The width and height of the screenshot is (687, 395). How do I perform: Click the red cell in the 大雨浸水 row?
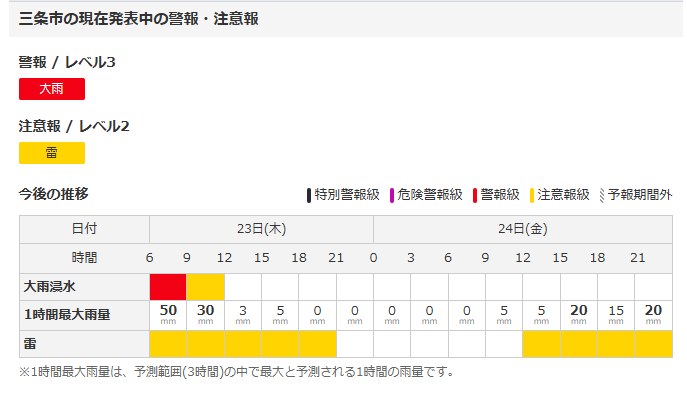[x=168, y=287]
